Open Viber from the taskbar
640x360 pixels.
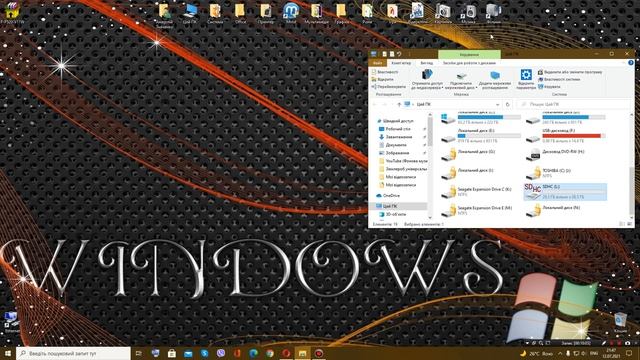click(220, 353)
